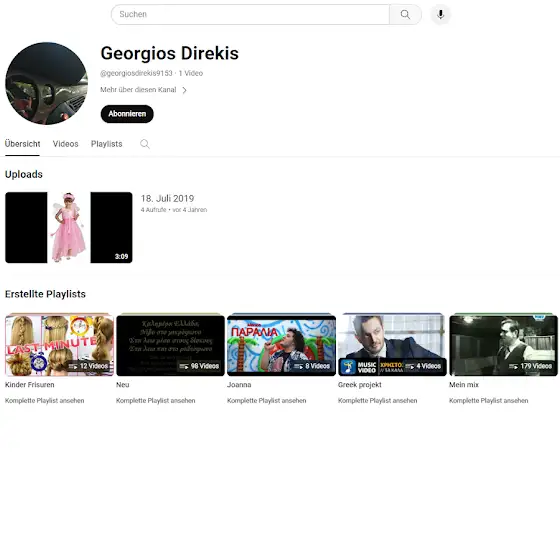Click into the Suchen search field

tap(250, 14)
